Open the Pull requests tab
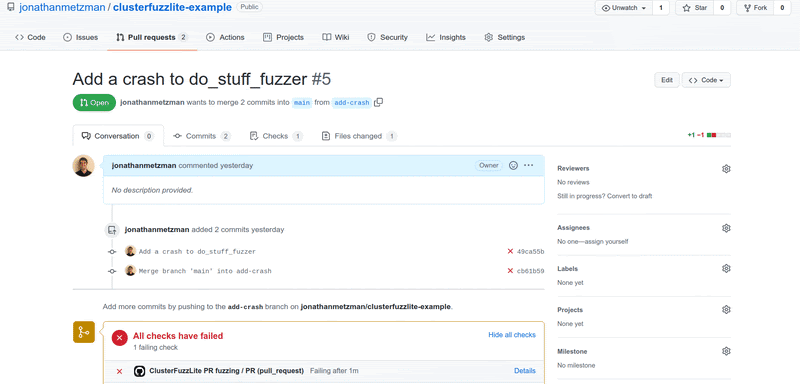 click(x=152, y=37)
